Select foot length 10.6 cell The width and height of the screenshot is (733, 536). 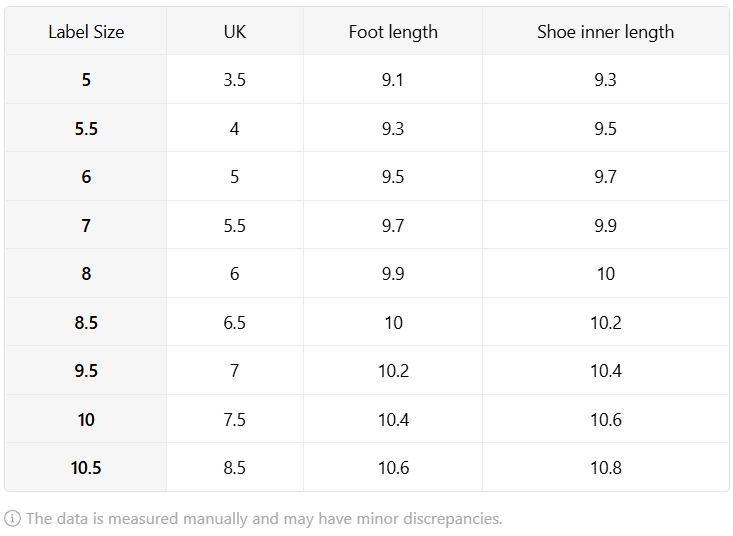393,467
